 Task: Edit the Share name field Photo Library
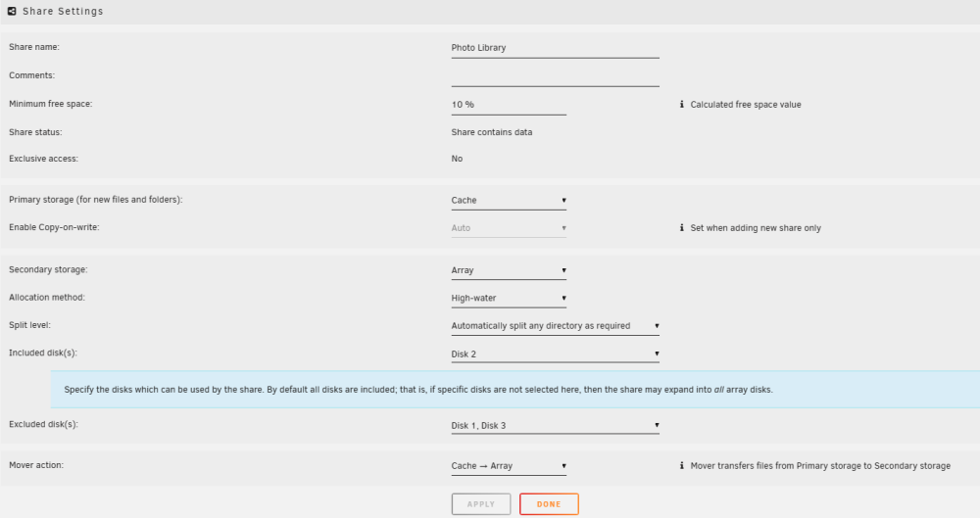click(x=555, y=48)
